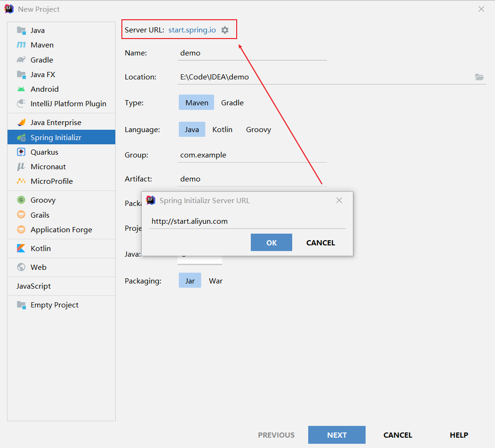Confirm the server URL with OK
The image size is (495, 448).
(x=271, y=242)
